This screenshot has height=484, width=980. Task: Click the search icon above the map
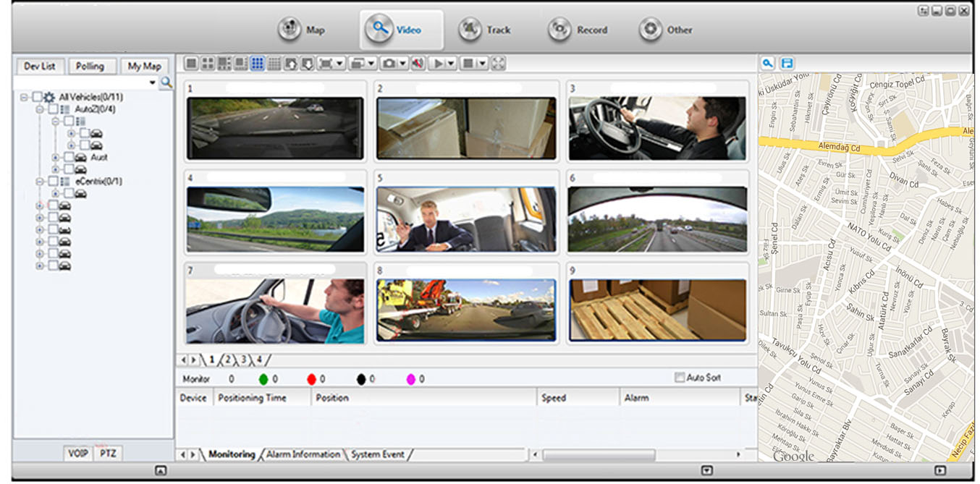click(768, 64)
